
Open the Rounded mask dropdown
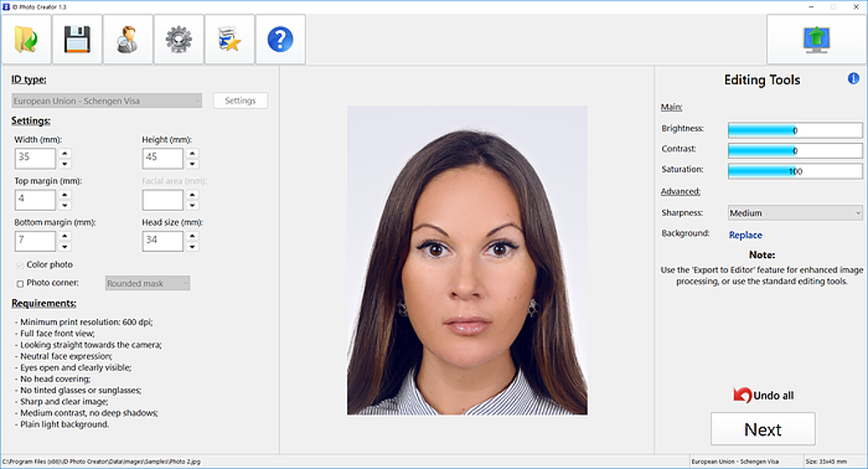click(148, 283)
